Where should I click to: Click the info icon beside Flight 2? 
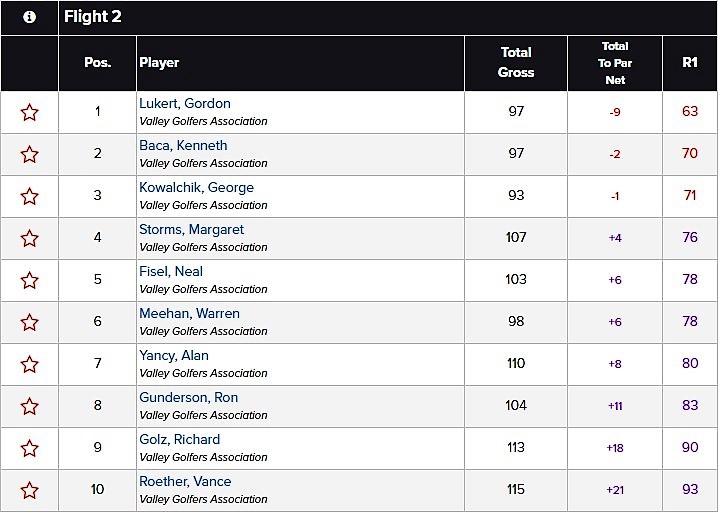pos(29,17)
